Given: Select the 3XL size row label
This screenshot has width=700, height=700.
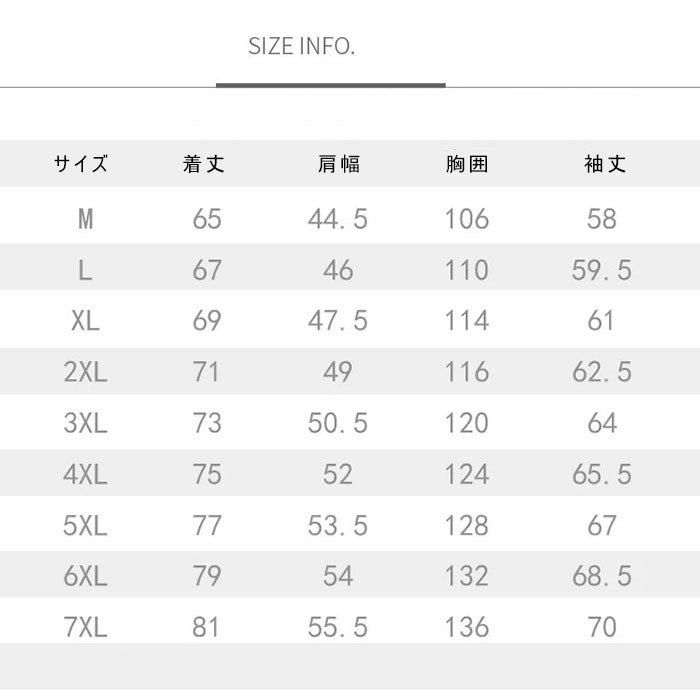Looking at the screenshot, I should tap(85, 423).
